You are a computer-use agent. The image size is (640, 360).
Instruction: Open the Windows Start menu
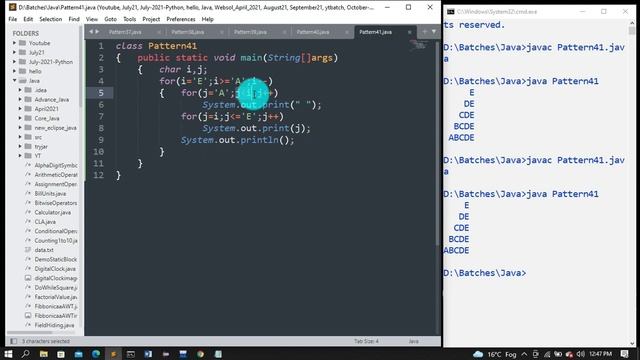(8, 354)
